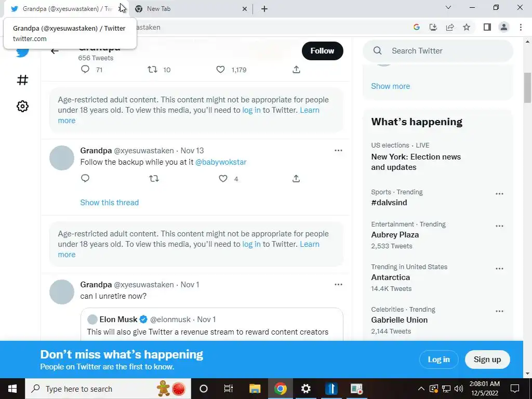
Task: Click Show more in right sidebar
Action: click(391, 86)
